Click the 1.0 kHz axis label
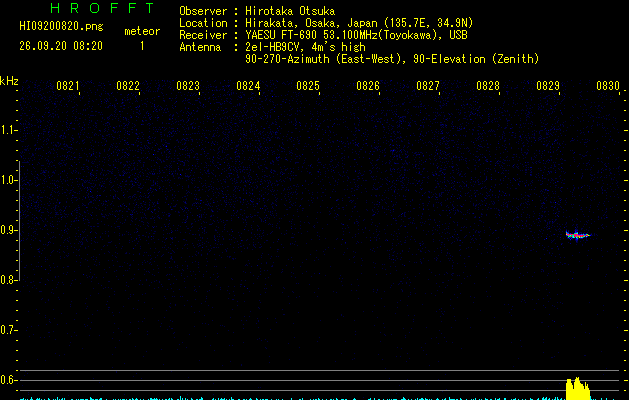Screen dimensions: 629x400 [9, 180]
